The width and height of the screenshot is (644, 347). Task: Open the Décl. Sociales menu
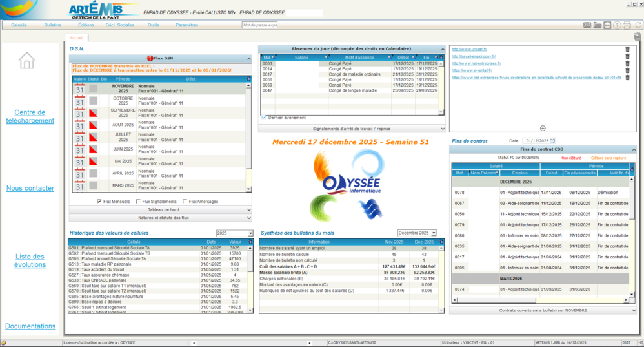coord(119,25)
